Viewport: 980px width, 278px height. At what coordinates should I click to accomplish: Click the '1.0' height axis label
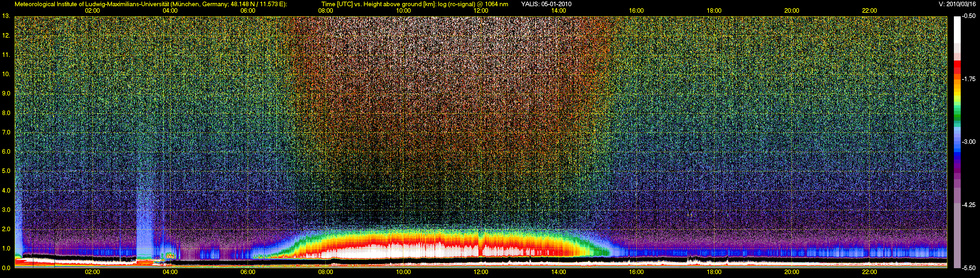[6, 248]
